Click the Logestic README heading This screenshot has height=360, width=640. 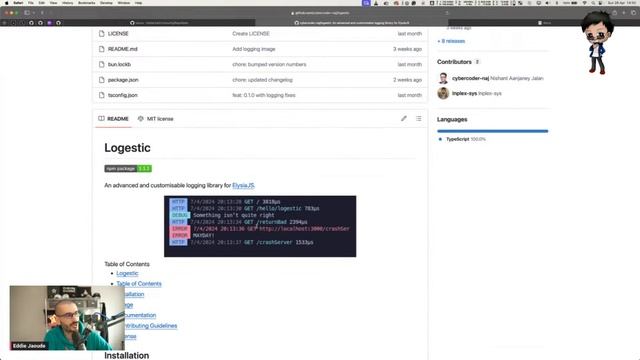point(127,148)
